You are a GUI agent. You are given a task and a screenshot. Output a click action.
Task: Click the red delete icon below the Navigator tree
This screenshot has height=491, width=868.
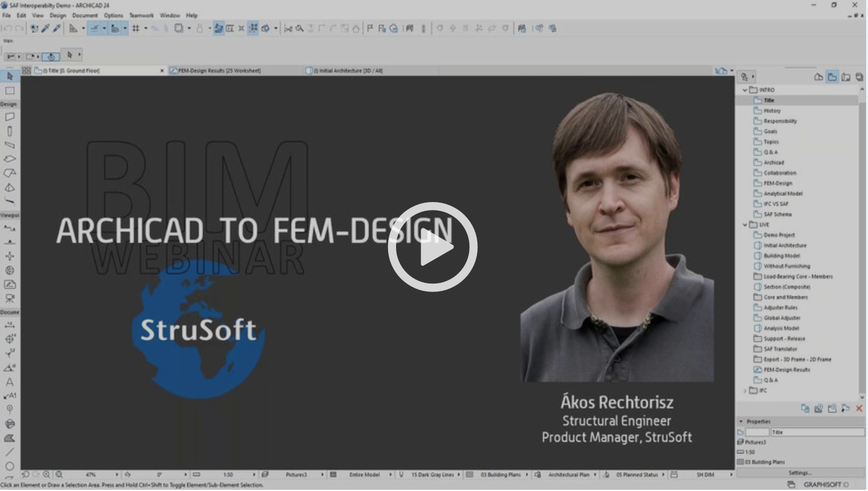coord(859,408)
